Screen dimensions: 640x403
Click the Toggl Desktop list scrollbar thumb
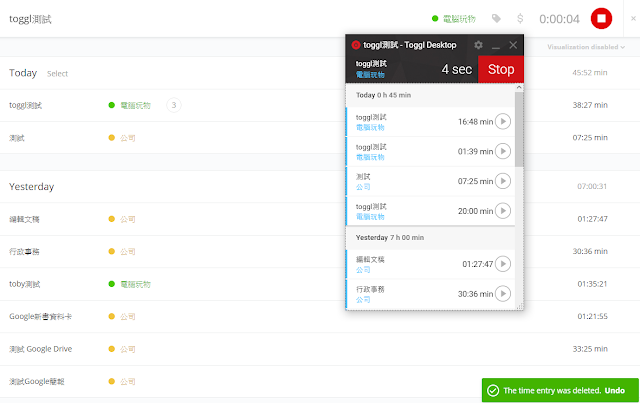click(519, 129)
